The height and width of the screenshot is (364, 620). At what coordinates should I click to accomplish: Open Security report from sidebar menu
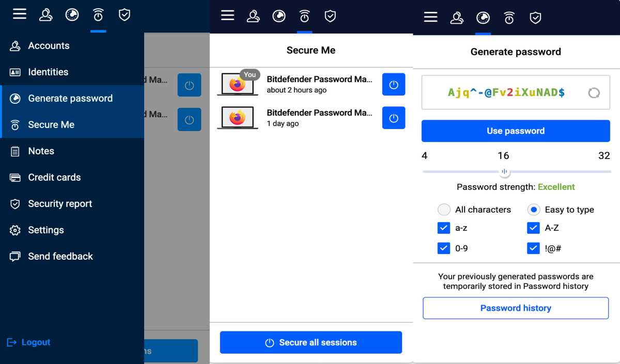tap(72, 203)
